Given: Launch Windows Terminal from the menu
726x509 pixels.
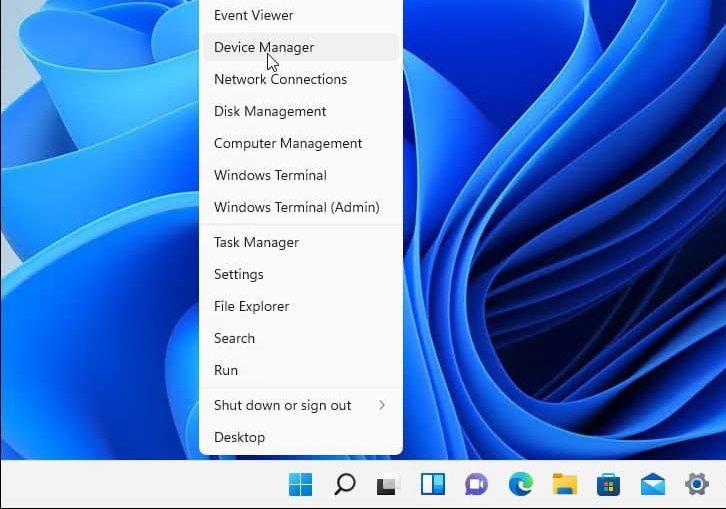Looking at the screenshot, I should coord(301,175).
